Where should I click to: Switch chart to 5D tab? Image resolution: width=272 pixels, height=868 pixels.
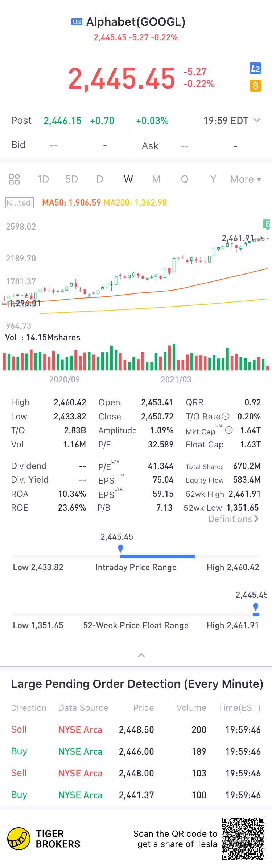[71, 179]
